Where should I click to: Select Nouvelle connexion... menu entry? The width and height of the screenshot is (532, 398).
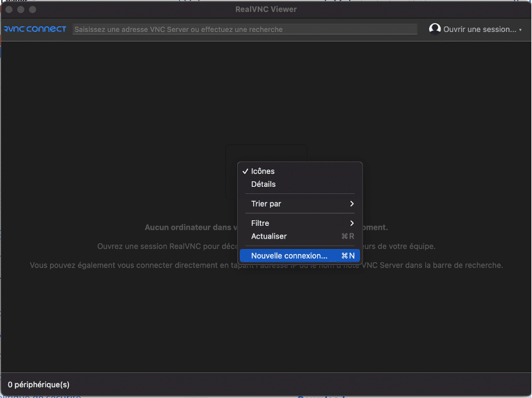tap(300, 256)
